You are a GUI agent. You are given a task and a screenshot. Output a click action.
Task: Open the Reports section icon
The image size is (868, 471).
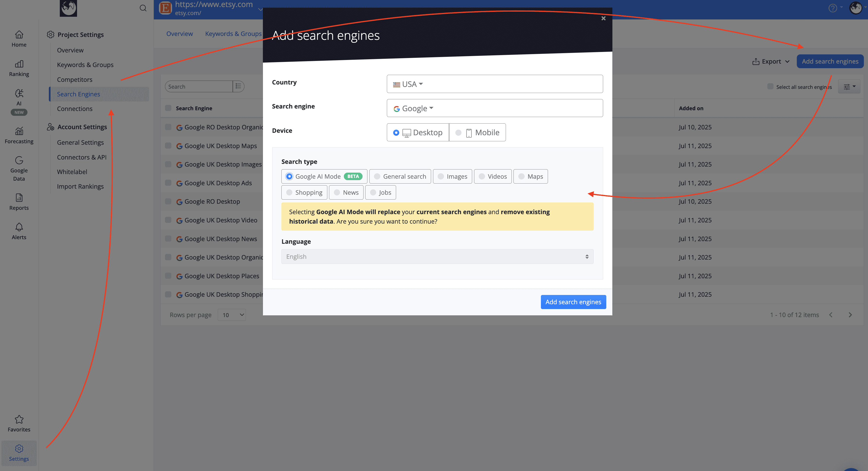[x=19, y=197]
